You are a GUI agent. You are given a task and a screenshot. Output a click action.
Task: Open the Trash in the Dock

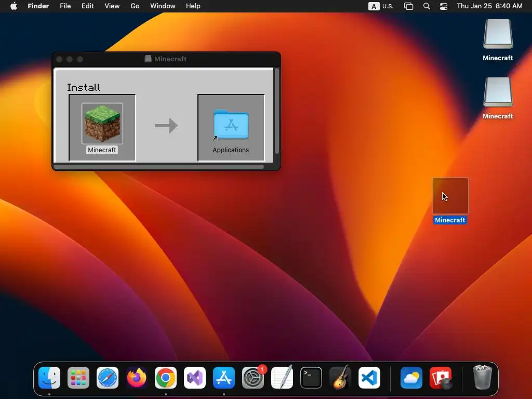(483, 378)
